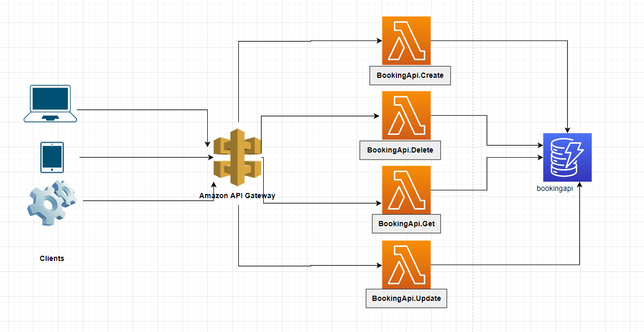The height and width of the screenshot is (332, 644).
Task: Select the BookingApi.Delete Lambda icon
Action: pos(406,115)
